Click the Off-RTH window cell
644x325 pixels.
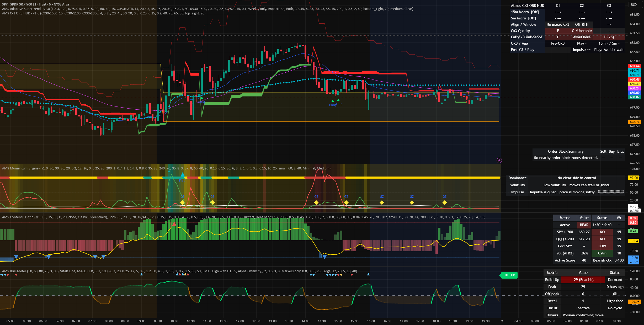(582, 24)
